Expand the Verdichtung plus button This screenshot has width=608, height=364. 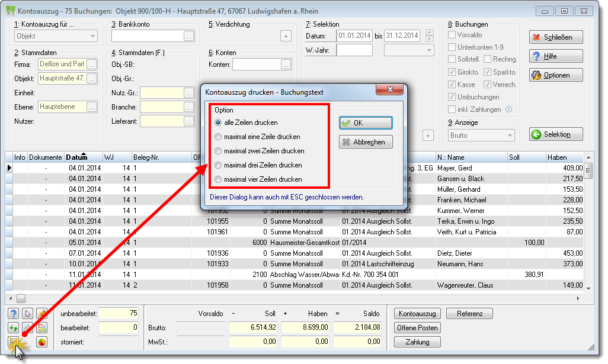[286, 36]
